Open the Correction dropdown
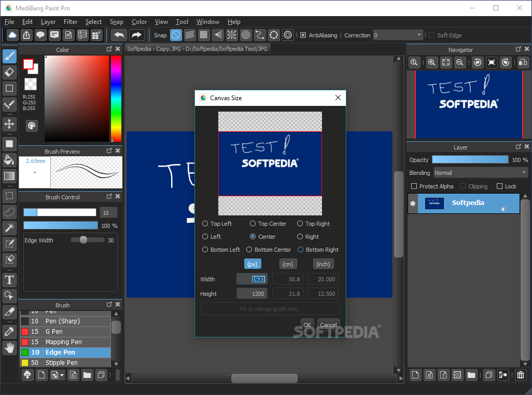The width and height of the screenshot is (532, 395). pyautogui.click(x=398, y=35)
